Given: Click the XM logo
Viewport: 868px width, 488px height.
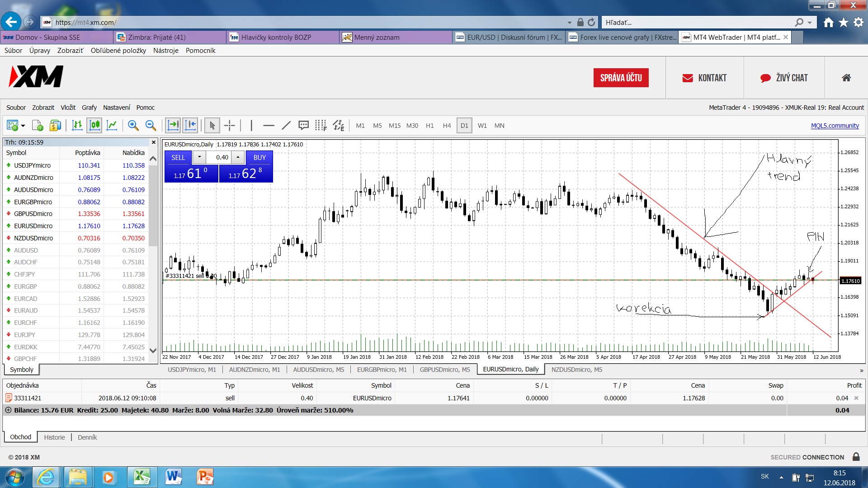Looking at the screenshot, I should [36, 76].
